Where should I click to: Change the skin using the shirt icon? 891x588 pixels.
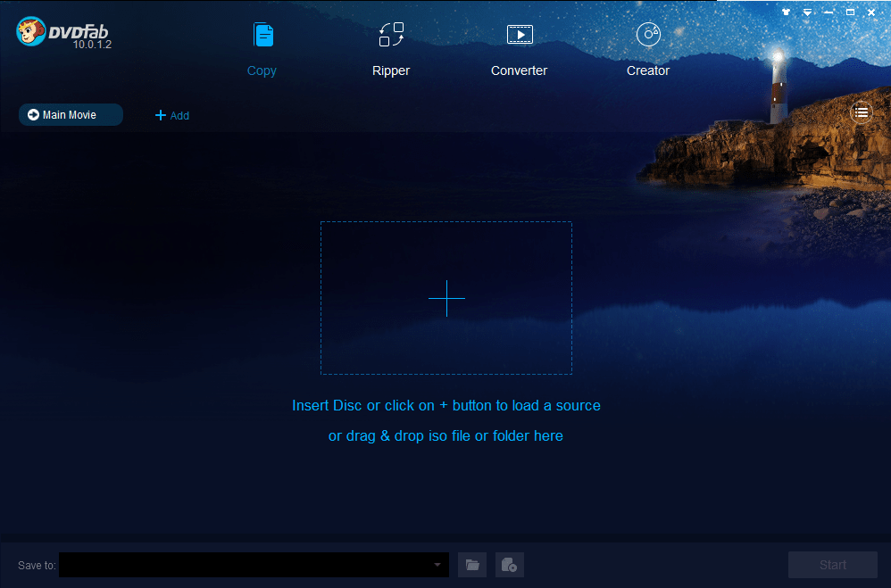785,12
